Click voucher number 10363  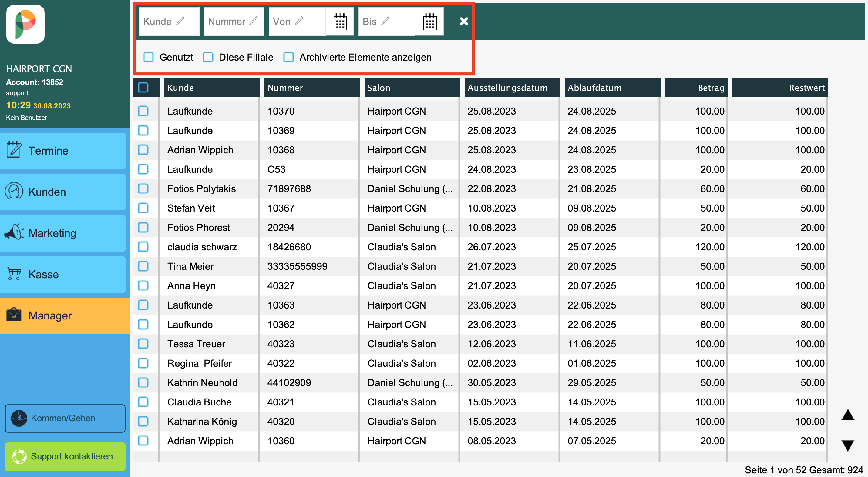(281, 305)
